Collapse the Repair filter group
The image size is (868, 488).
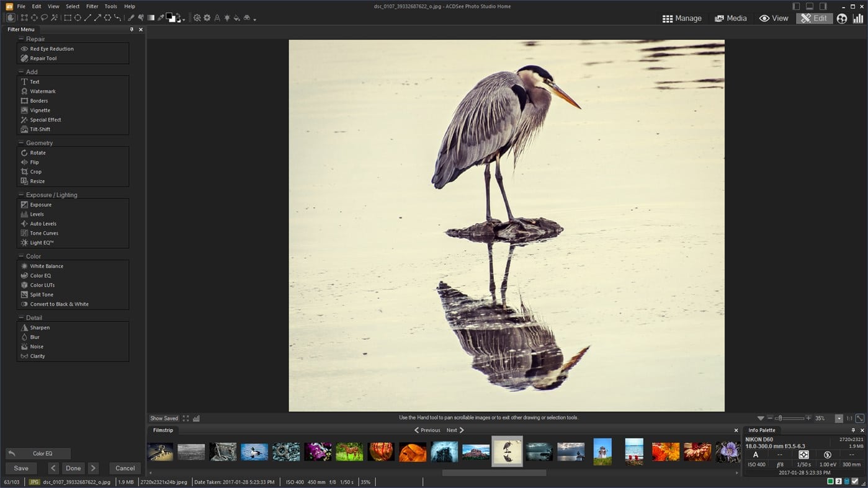[x=20, y=39]
